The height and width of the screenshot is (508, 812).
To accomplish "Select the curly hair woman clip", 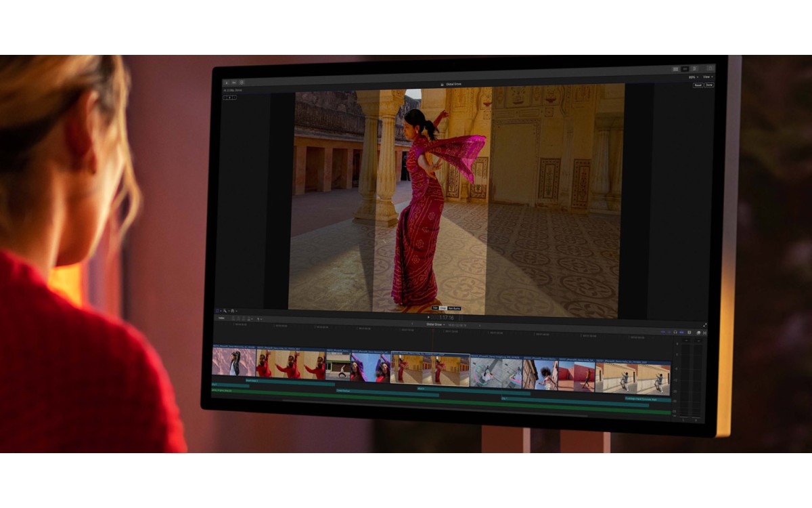I will [x=540, y=375].
